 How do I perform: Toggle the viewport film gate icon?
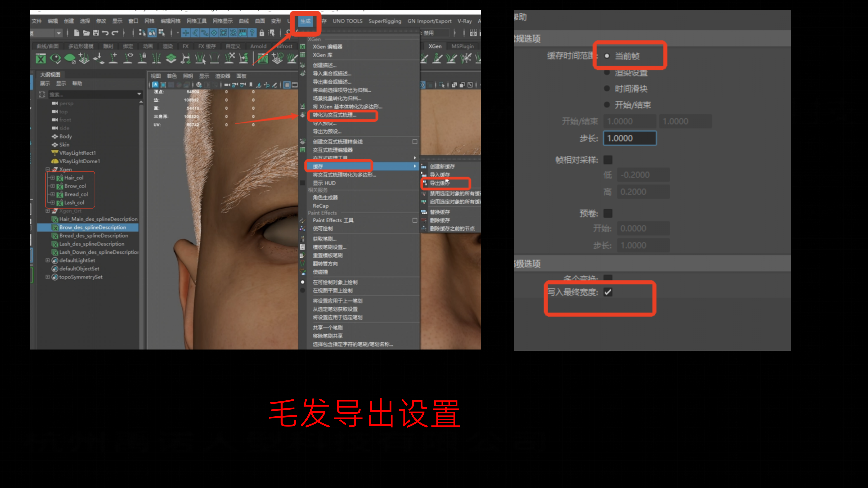(x=295, y=85)
